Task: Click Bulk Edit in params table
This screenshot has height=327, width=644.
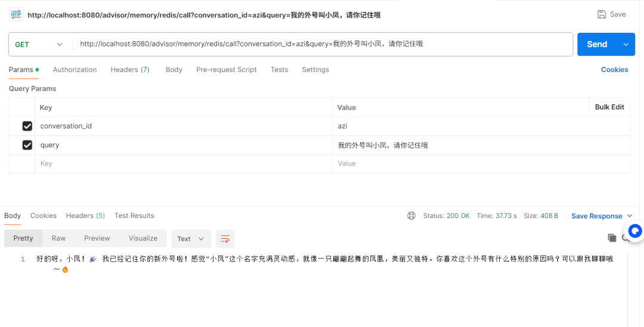Action: tap(609, 107)
